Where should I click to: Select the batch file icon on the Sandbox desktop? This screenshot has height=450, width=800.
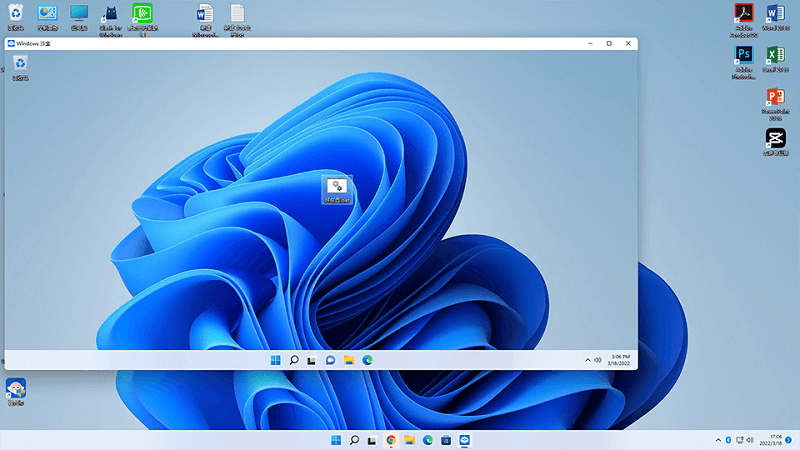pyautogui.click(x=337, y=190)
